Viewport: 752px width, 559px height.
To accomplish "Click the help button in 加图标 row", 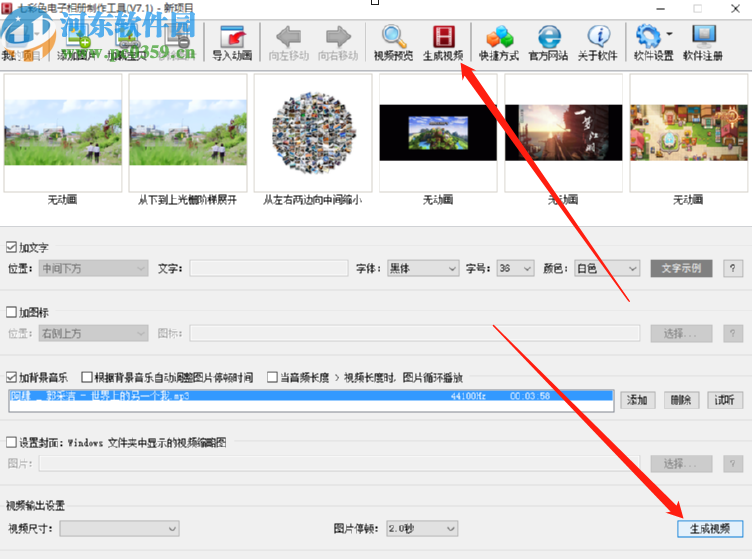I will [x=733, y=333].
